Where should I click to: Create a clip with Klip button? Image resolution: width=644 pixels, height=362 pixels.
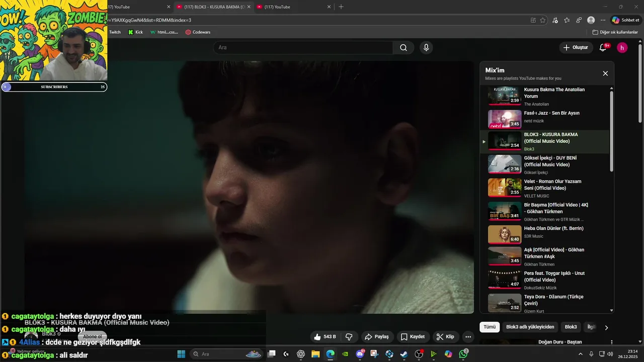coord(445,337)
